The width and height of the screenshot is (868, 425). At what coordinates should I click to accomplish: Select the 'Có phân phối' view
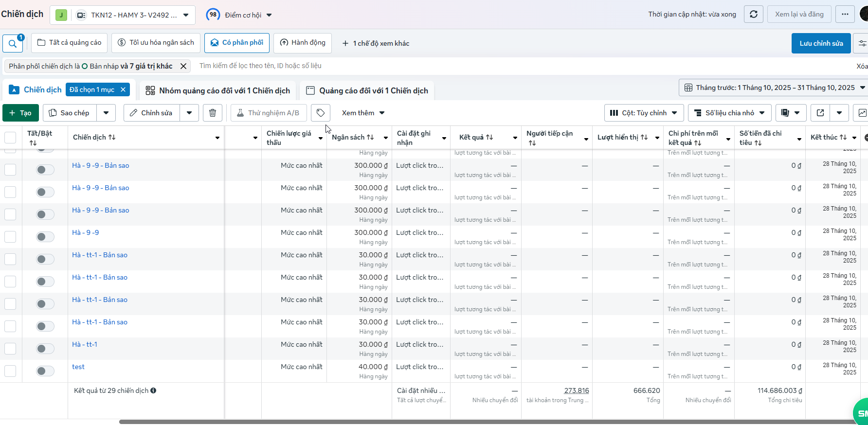[237, 43]
